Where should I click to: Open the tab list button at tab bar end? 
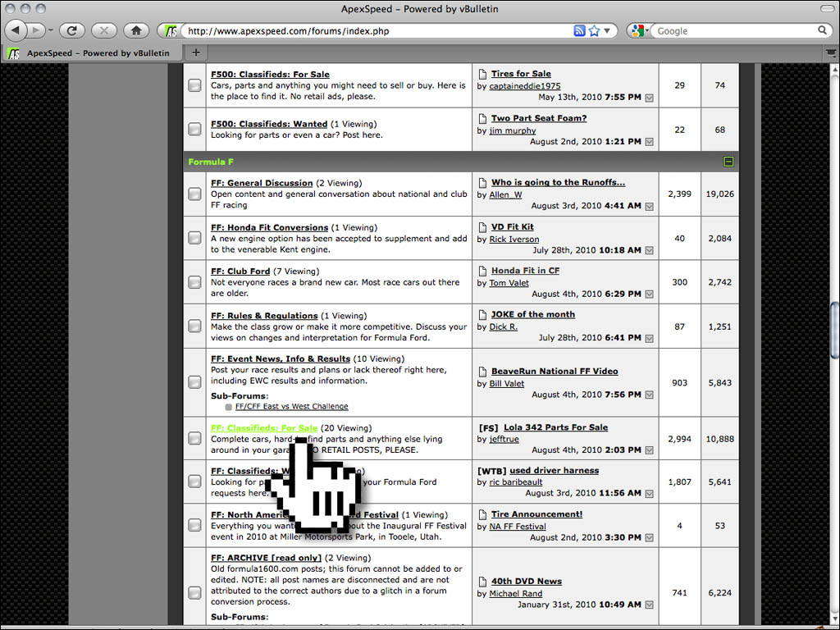[830, 52]
